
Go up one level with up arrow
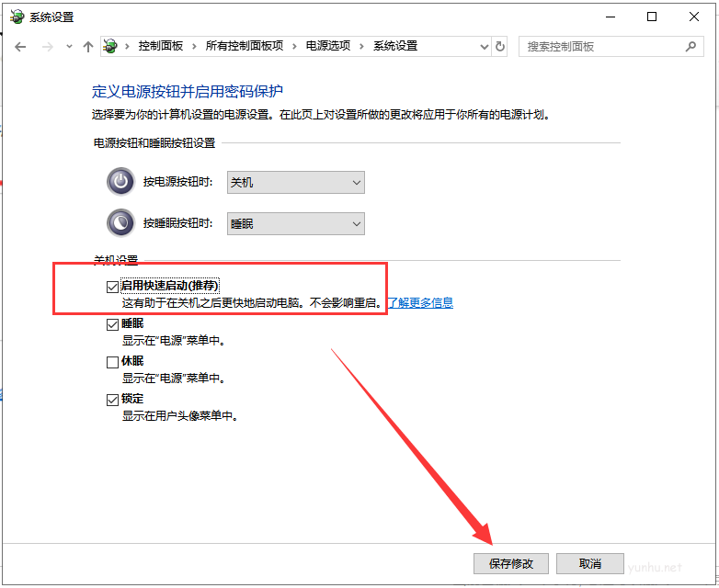tap(88, 47)
